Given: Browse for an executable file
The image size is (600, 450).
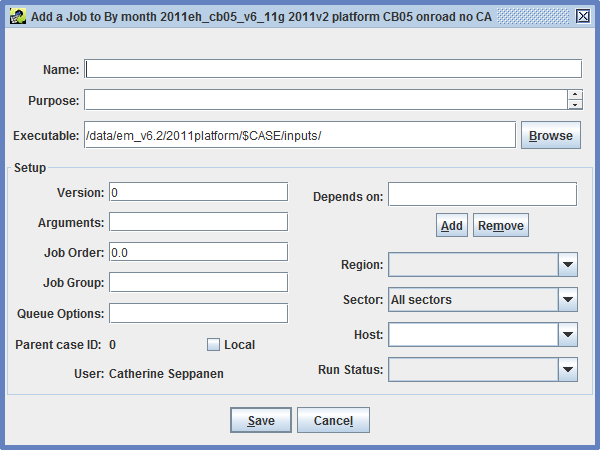Looking at the screenshot, I should (x=551, y=135).
